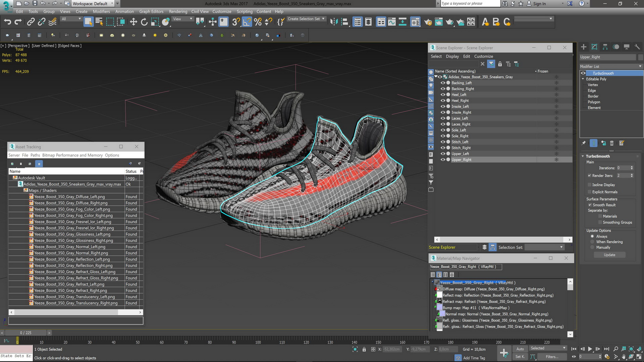
Task: Activate the Select and Scale tool
Action: [x=155, y=22]
